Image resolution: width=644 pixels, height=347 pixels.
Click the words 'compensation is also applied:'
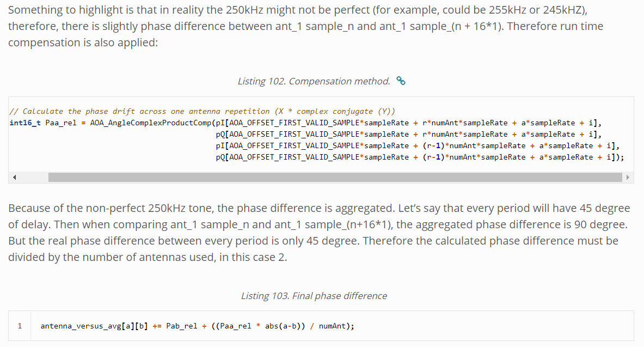pos(83,42)
